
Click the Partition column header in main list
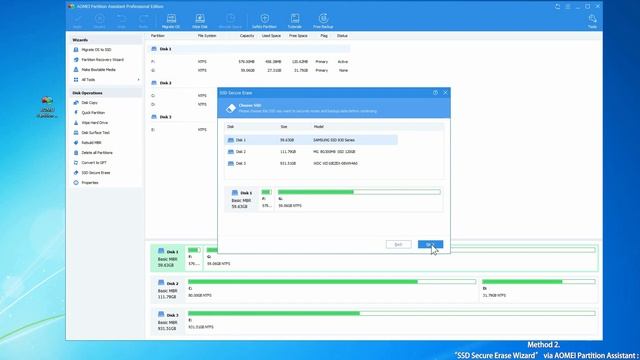point(158,36)
